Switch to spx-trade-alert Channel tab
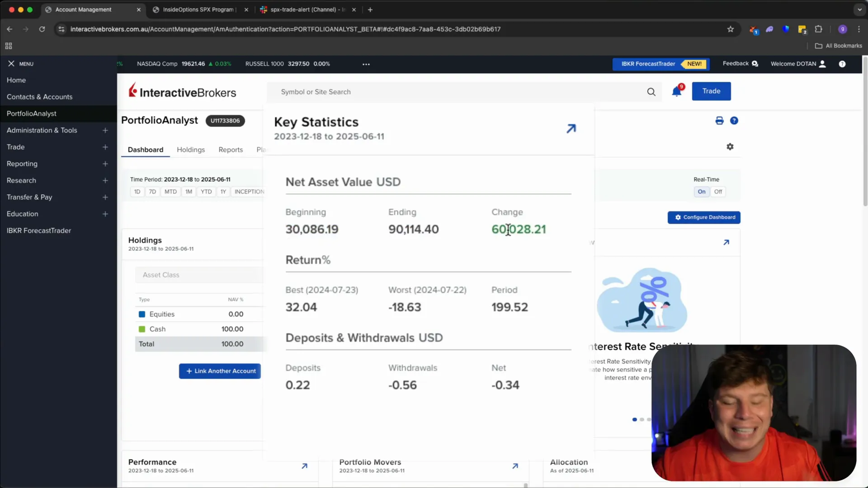 [308, 9]
